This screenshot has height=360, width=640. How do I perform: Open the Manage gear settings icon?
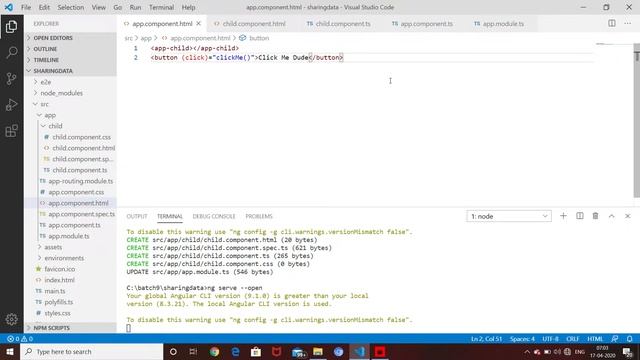pos(11,319)
